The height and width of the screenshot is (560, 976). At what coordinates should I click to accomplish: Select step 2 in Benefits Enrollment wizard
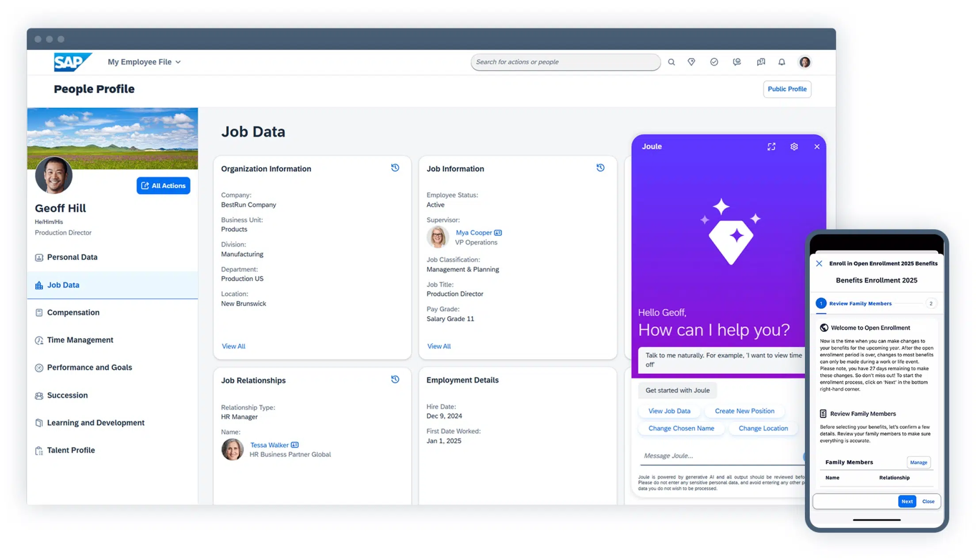[930, 303]
